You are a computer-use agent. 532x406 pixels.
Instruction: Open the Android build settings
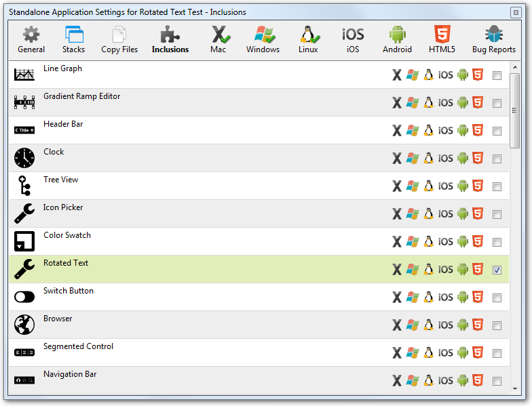click(x=397, y=39)
